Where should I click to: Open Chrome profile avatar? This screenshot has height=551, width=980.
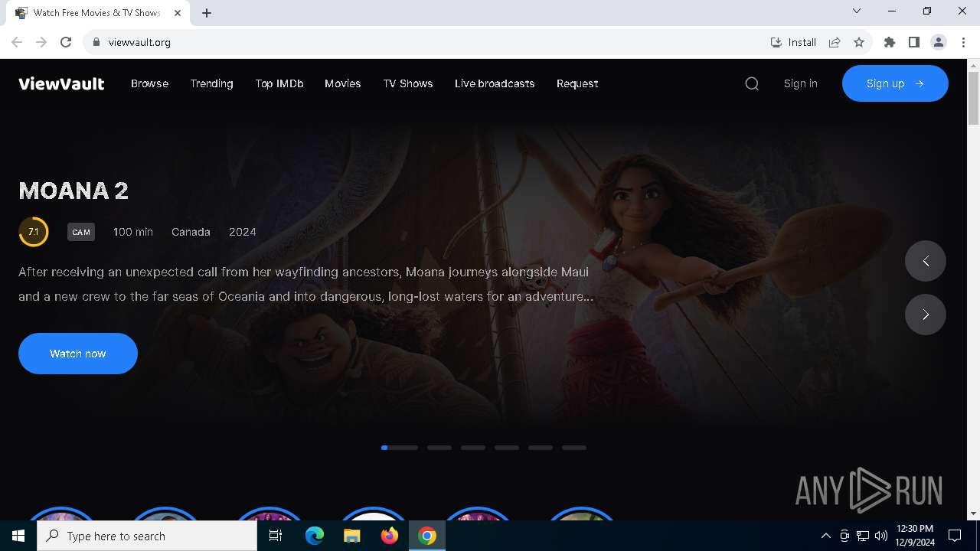point(939,42)
